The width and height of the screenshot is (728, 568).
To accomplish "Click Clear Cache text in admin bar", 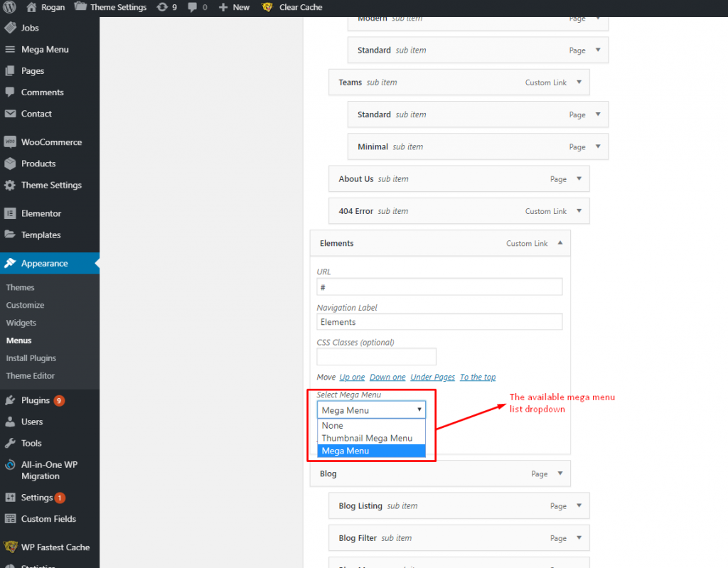I will coord(301,7).
